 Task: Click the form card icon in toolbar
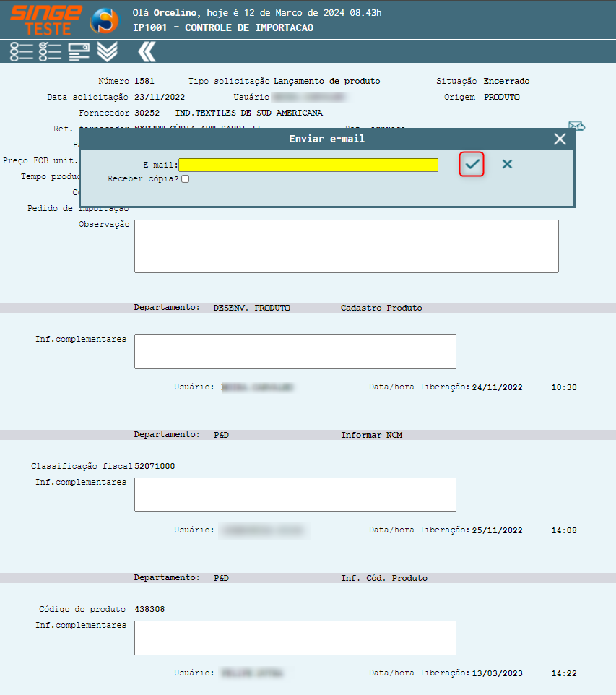(79, 51)
